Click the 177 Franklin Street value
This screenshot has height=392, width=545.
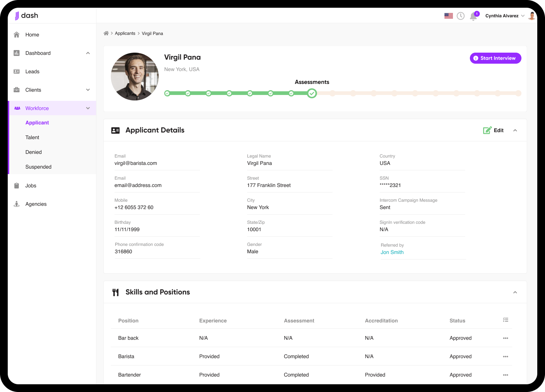click(x=269, y=185)
